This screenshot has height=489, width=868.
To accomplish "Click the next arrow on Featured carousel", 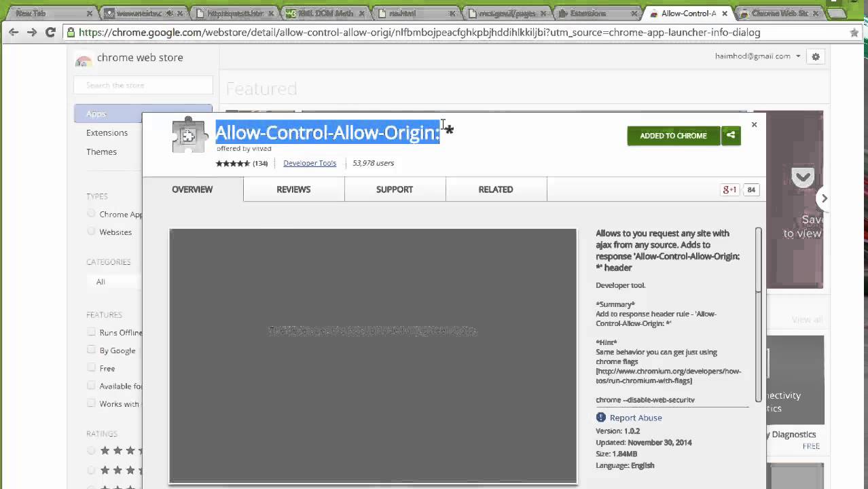I will coord(824,198).
